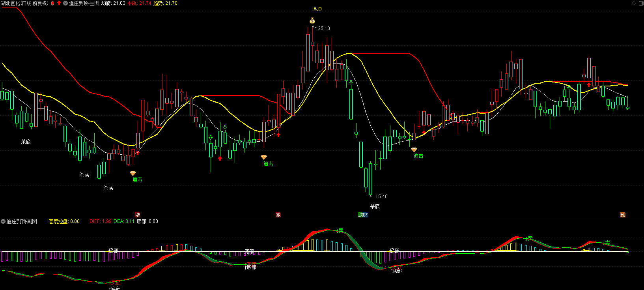Click the 追庄到顶-副图 indicator name
Image resolution: width=644 pixels, height=290 pixels.
click(22, 221)
